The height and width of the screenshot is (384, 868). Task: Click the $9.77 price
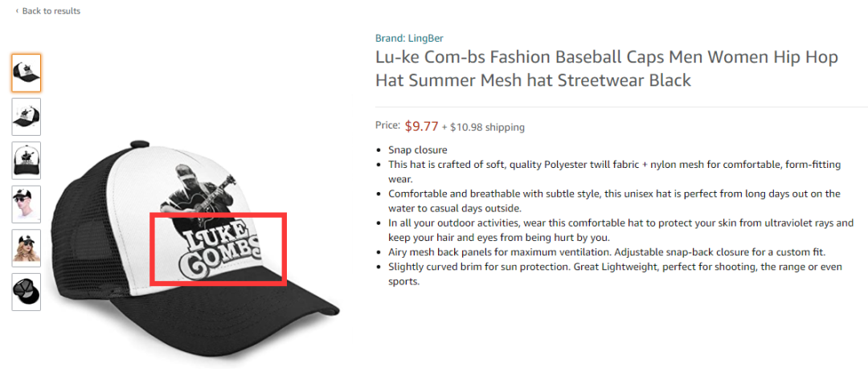pos(421,125)
